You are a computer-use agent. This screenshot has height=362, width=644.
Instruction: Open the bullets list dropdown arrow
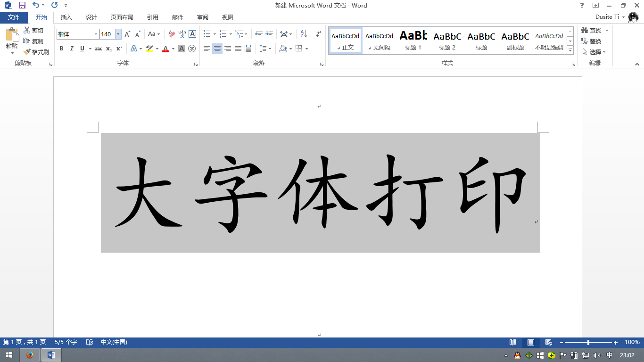(215, 34)
